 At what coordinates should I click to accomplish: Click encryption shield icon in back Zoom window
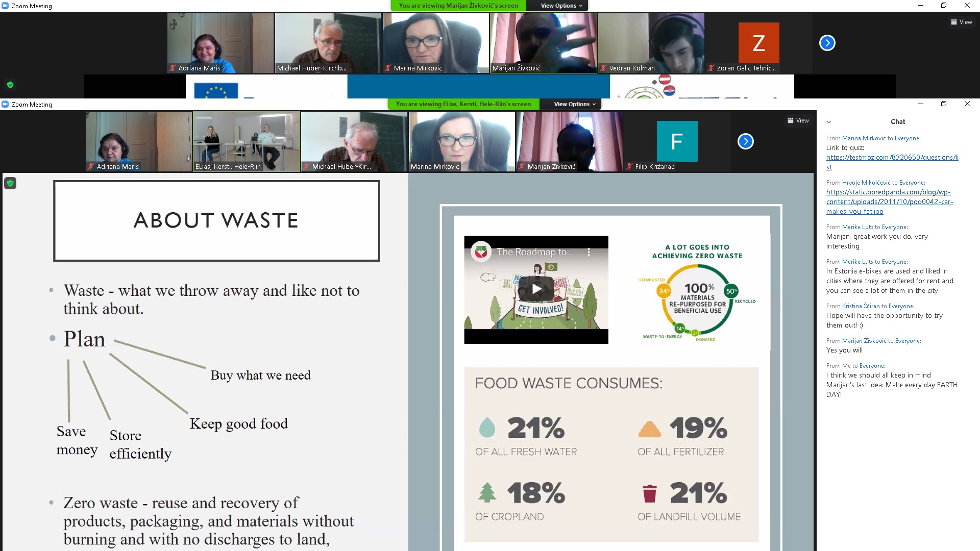tap(10, 85)
